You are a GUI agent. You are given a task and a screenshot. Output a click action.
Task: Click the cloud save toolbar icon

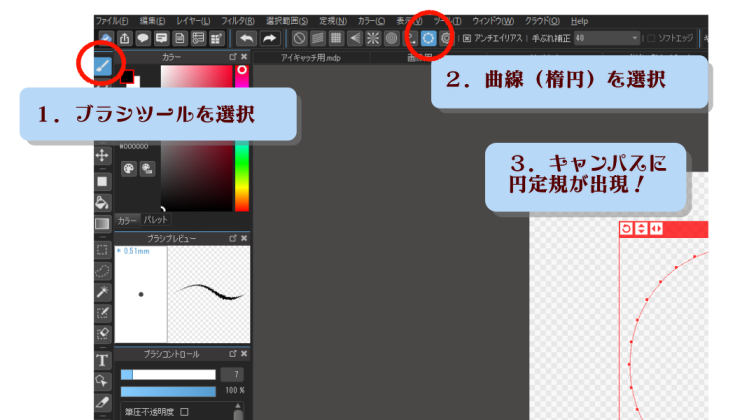coord(106,38)
